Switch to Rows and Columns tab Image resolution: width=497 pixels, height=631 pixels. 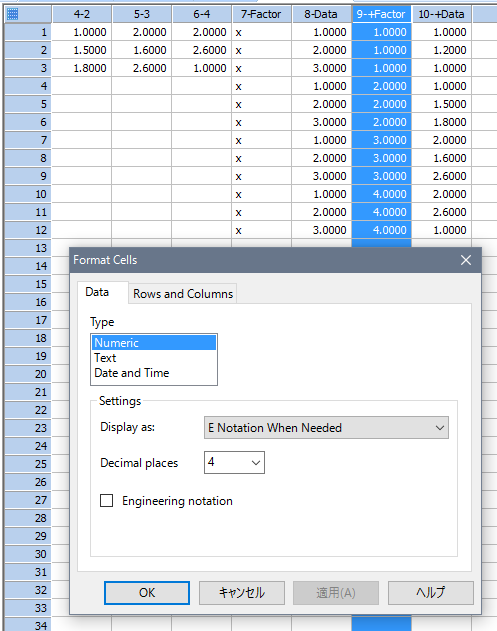tap(183, 294)
